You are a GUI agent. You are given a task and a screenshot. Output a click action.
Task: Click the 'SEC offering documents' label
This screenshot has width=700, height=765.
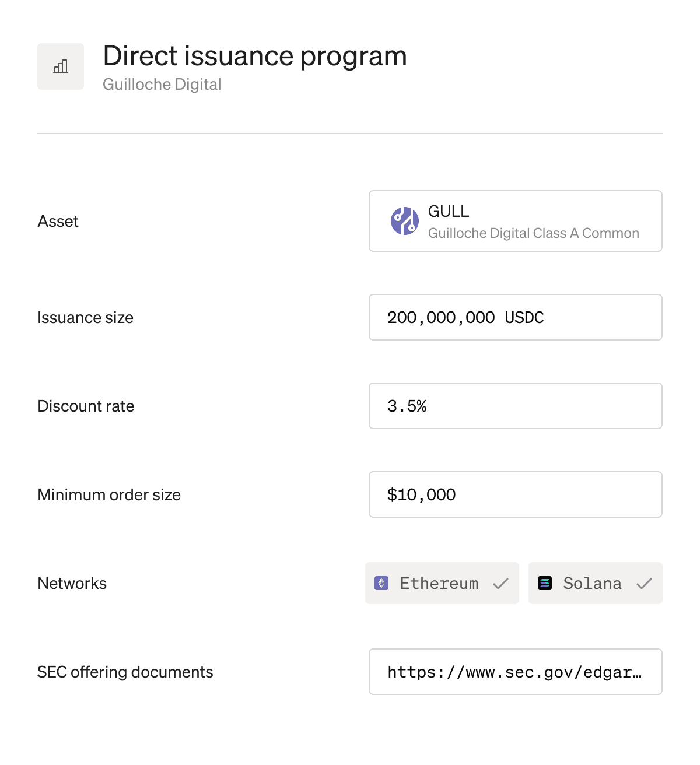pos(125,672)
